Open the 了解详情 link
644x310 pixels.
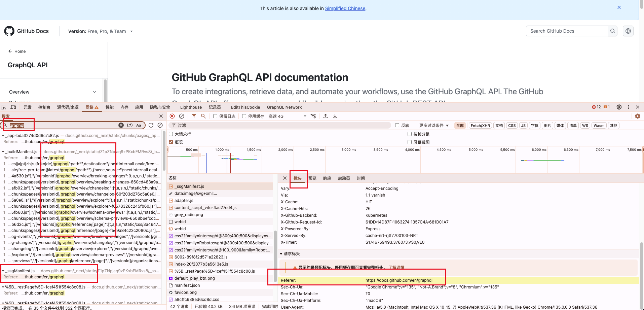point(396,267)
